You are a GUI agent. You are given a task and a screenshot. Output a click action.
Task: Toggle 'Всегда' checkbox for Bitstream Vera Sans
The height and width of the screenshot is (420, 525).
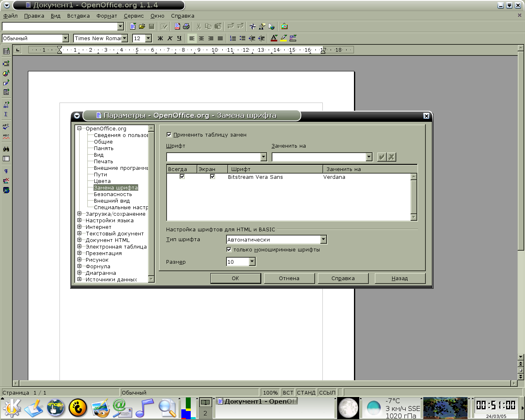182,176
